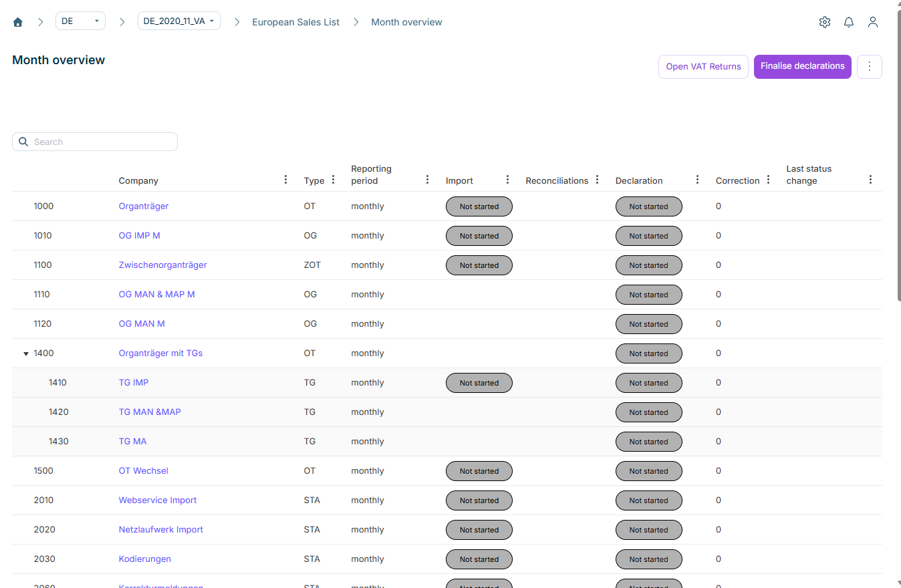Open Company column options menu
Viewport: 901px width, 588px height.
click(x=286, y=180)
